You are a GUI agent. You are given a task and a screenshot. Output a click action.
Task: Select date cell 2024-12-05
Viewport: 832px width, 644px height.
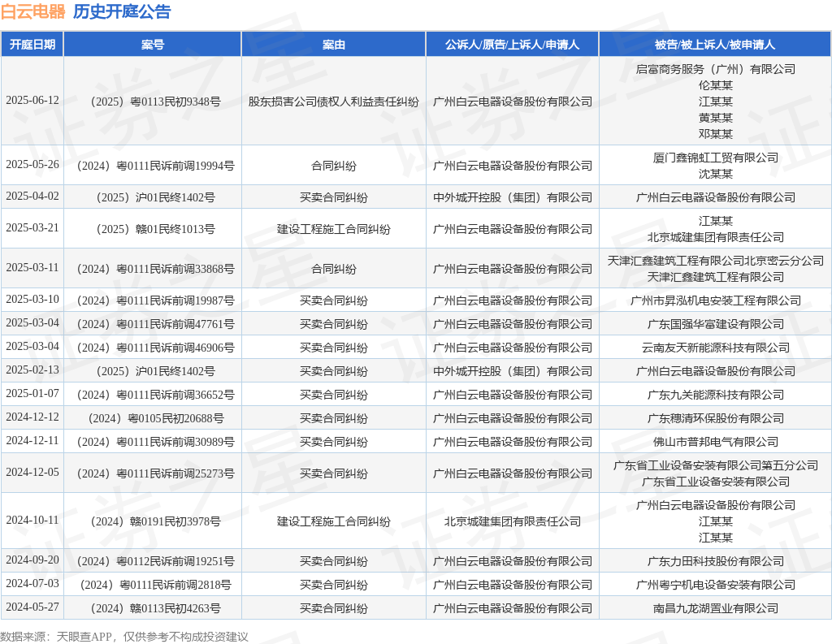click(x=32, y=472)
